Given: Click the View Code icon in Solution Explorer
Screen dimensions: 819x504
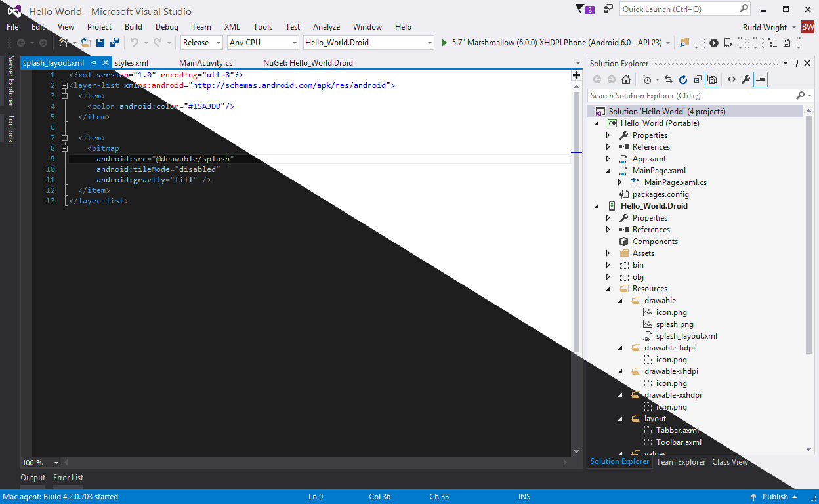Looking at the screenshot, I should pyautogui.click(x=731, y=79).
